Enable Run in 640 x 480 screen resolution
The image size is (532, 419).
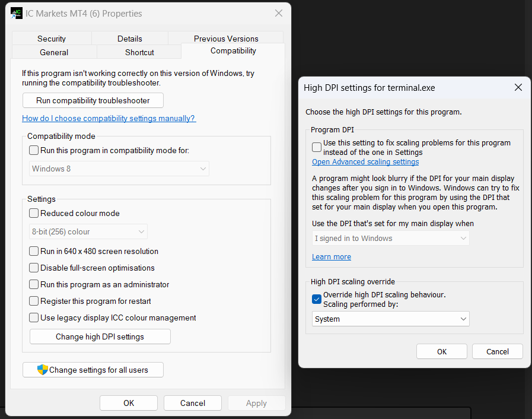[34, 251]
